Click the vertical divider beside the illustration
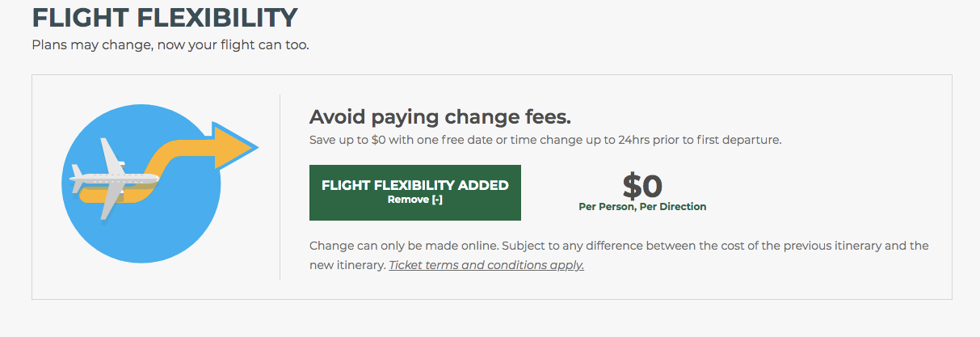 point(280,187)
